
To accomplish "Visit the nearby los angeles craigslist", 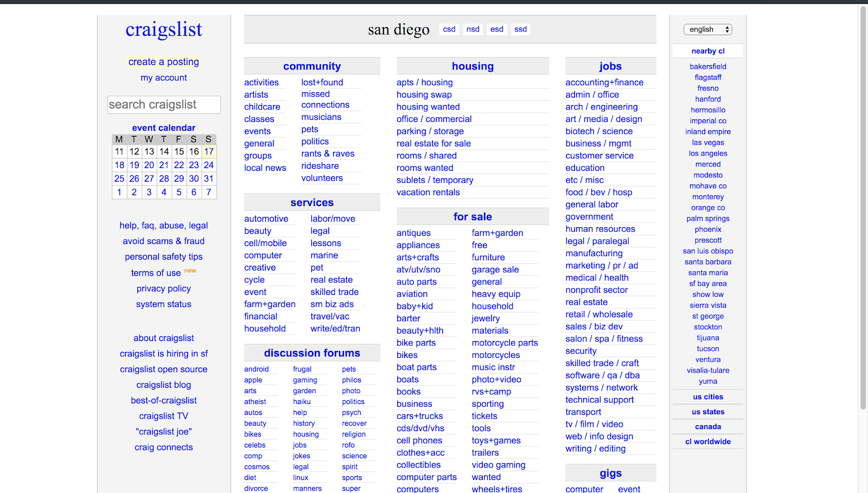I will point(707,153).
